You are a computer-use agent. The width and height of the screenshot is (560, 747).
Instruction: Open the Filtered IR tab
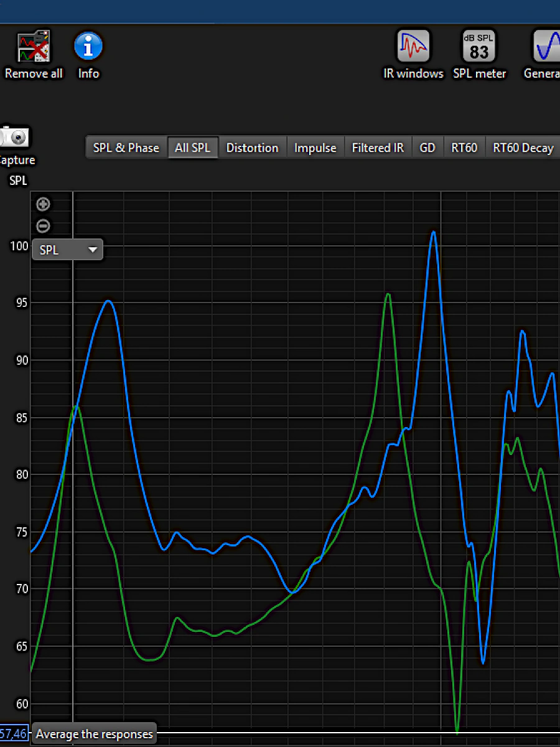pos(378,148)
